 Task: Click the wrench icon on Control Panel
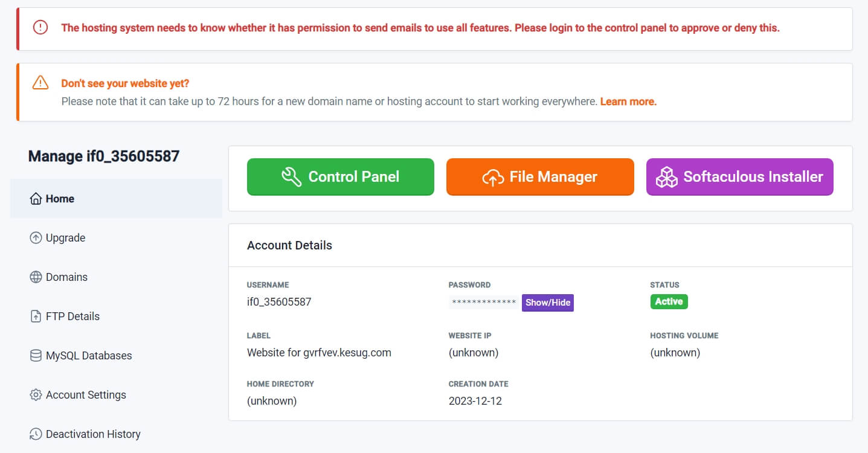point(292,177)
